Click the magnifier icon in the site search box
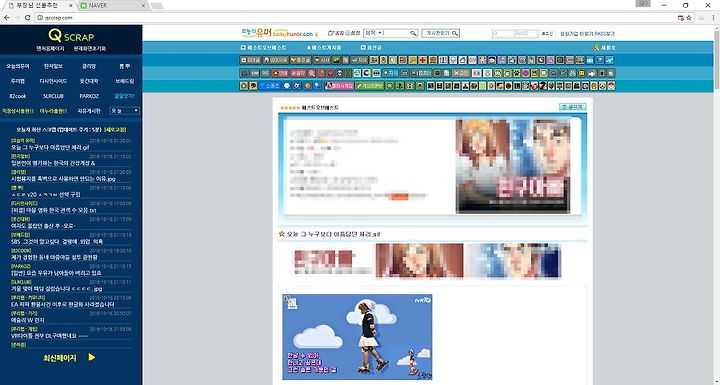The height and width of the screenshot is (385, 720). coord(413,33)
